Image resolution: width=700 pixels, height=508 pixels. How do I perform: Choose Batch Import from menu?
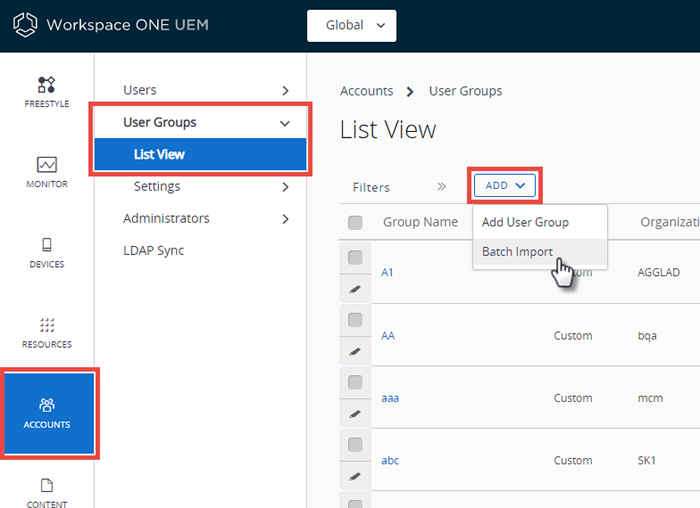540,252
